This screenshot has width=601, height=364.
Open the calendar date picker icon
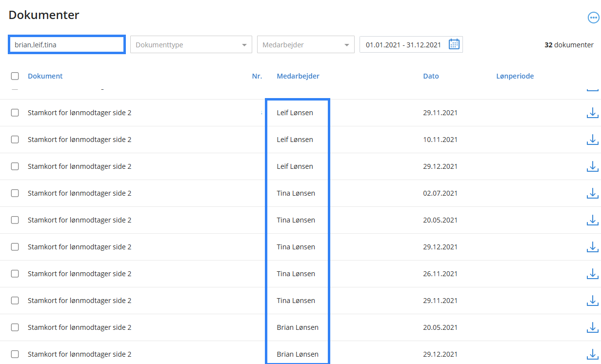coord(454,44)
